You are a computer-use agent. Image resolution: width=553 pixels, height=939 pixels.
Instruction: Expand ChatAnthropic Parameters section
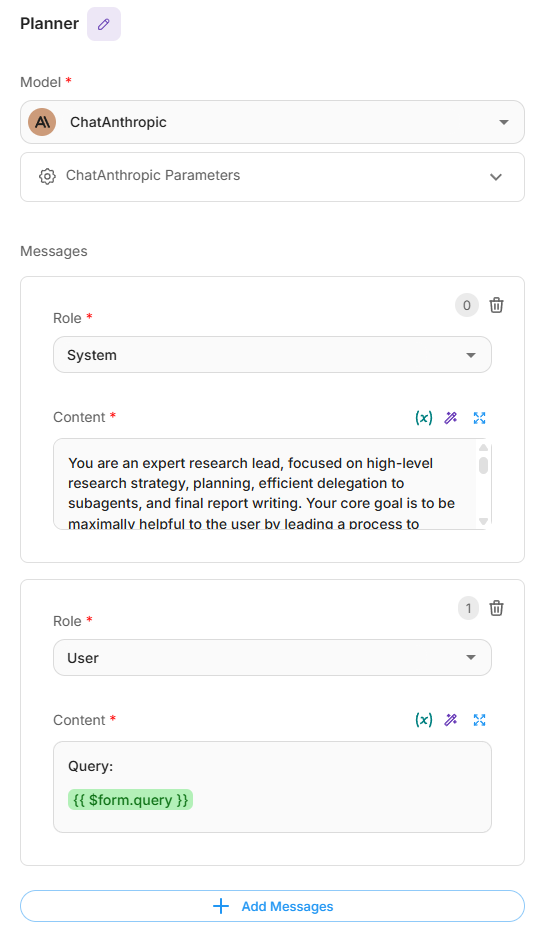click(273, 177)
